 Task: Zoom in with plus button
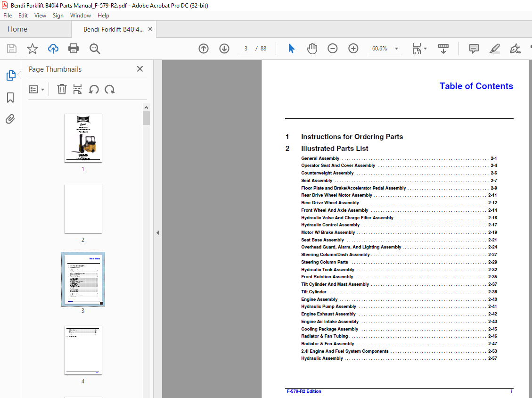(x=353, y=49)
